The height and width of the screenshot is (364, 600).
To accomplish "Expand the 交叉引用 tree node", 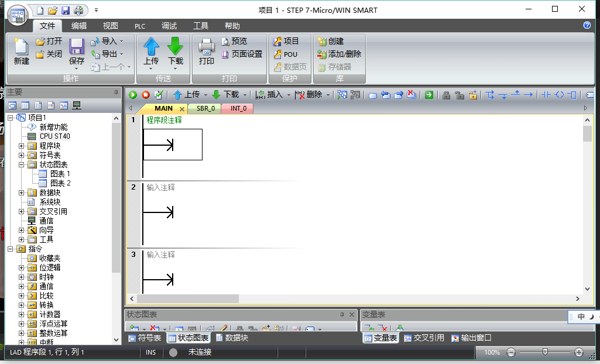I will 22,211.
